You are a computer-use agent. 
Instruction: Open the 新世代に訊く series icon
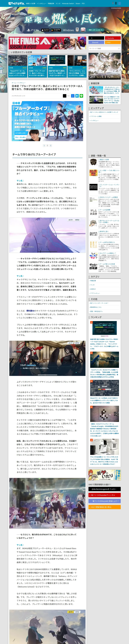93,234
